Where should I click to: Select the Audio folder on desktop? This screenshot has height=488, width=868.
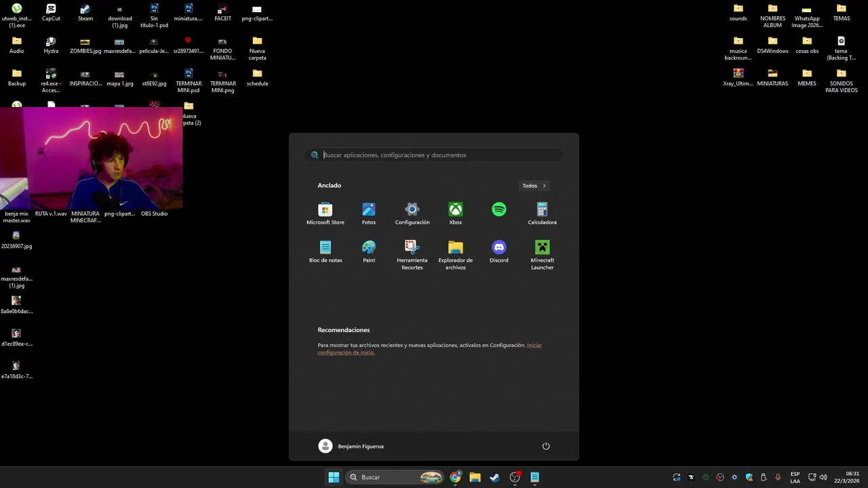[17, 45]
